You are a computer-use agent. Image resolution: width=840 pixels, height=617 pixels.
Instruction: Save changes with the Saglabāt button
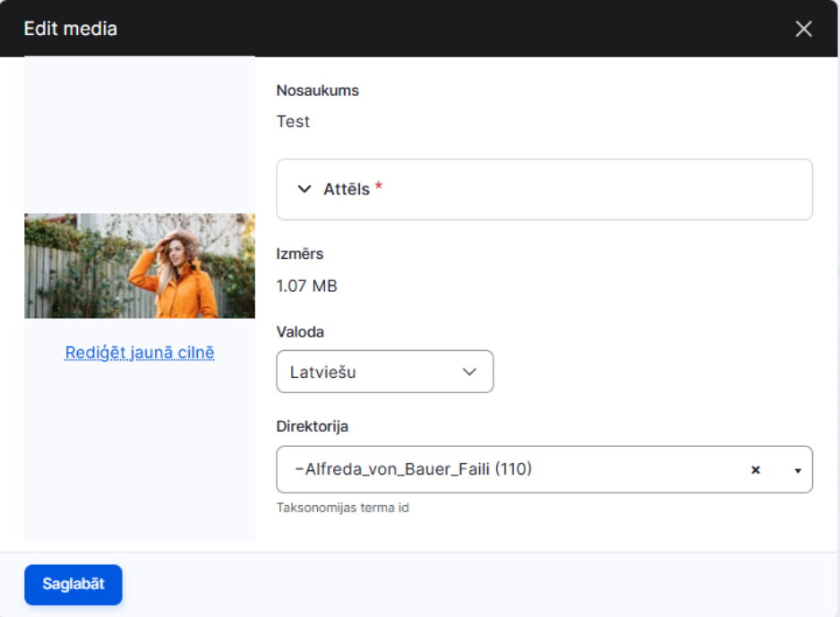pos(73,585)
